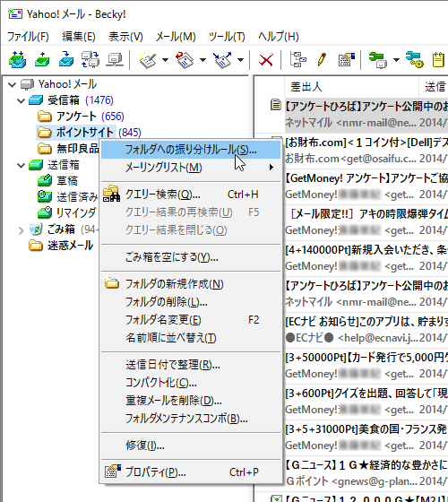Viewport: 448px width, 502px height.
Task: Collapse the 受信箱 folder tree
Action: tap(22, 100)
